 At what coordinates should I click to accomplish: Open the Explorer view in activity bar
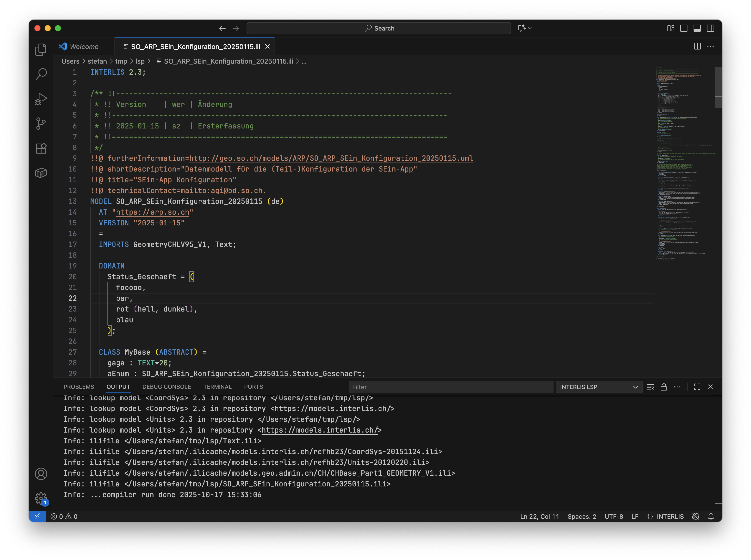(x=41, y=49)
